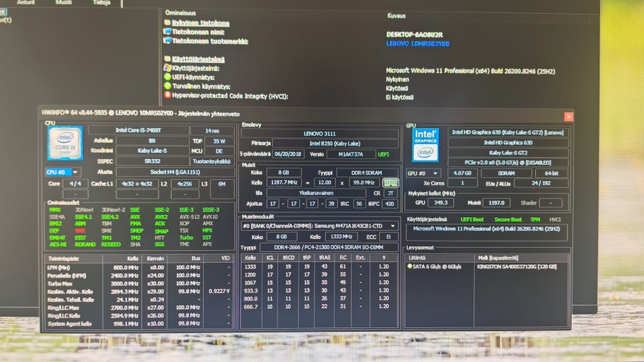Select the Ring/LLC Max row
This screenshot has width=644, height=362.
coord(140,308)
